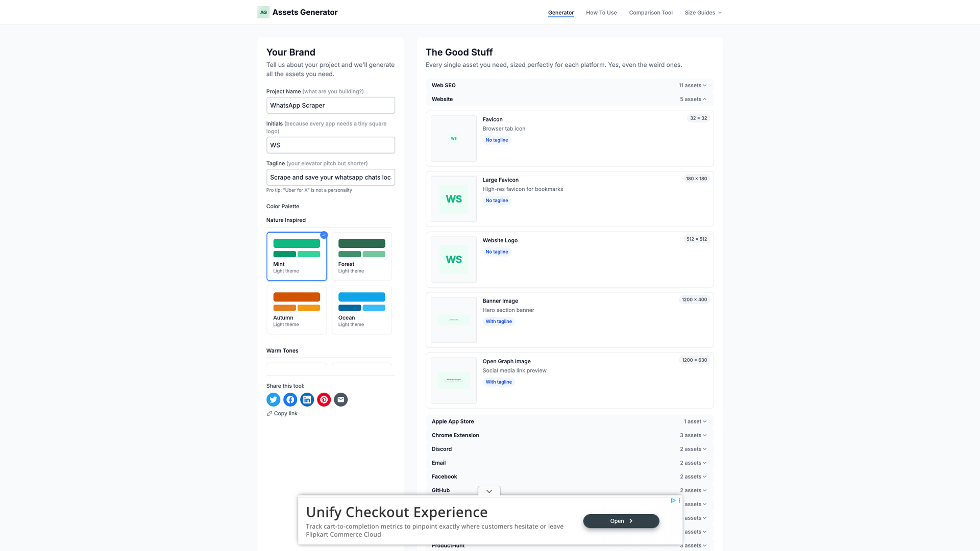Collapse the Website assets section
The height and width of the screenshot is (551, 980).
(x=569, y=99)
